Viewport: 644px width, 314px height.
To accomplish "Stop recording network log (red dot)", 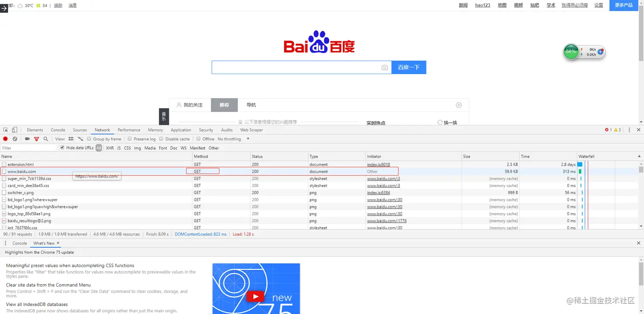I will [6, 139].
